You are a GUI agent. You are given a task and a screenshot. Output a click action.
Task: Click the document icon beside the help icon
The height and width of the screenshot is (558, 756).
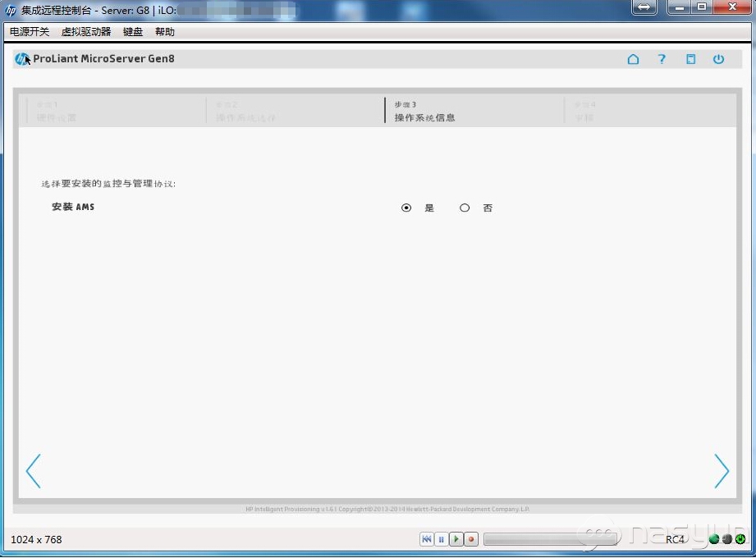coord(691,59)
